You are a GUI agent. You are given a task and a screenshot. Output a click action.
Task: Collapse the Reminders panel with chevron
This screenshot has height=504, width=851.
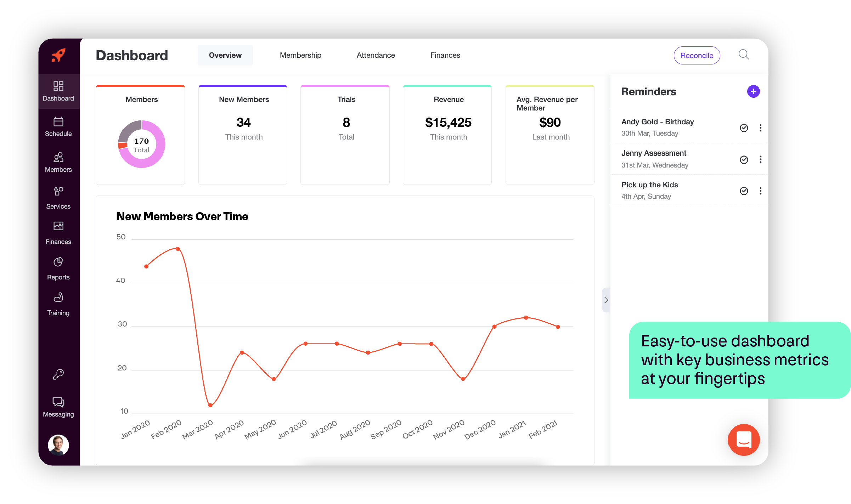point(606,300)
